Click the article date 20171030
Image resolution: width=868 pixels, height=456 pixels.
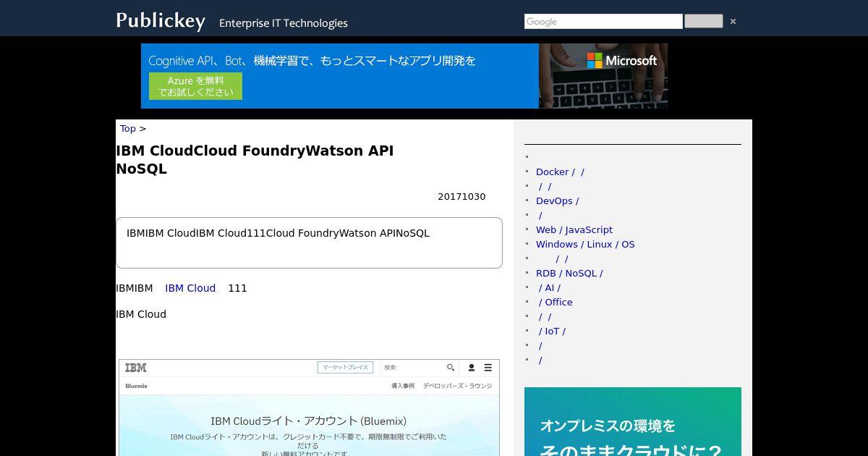click(461, 197)
